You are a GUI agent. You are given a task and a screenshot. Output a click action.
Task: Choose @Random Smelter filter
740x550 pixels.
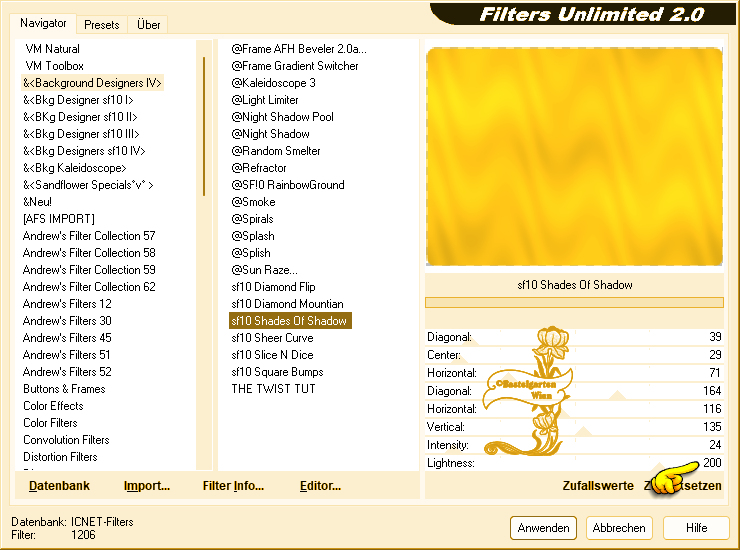click(x=276, y=151)
